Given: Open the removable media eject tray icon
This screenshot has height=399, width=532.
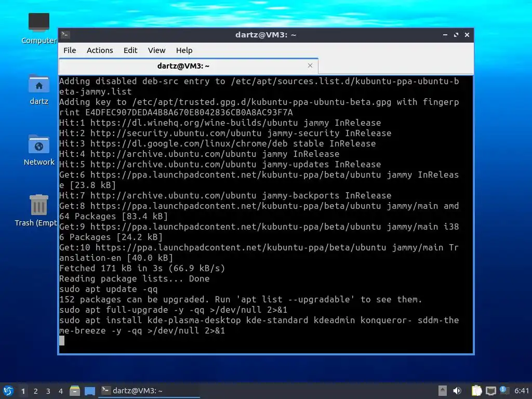Looking at the screenshot, I should [x=443, y=391].
